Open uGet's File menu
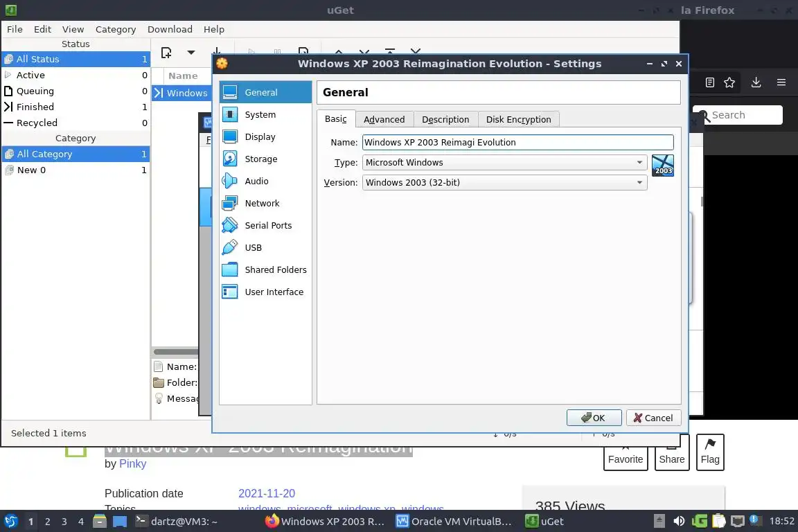Image resolution: width=798 pixels, height=532 pixels. (x=15, y=30)
